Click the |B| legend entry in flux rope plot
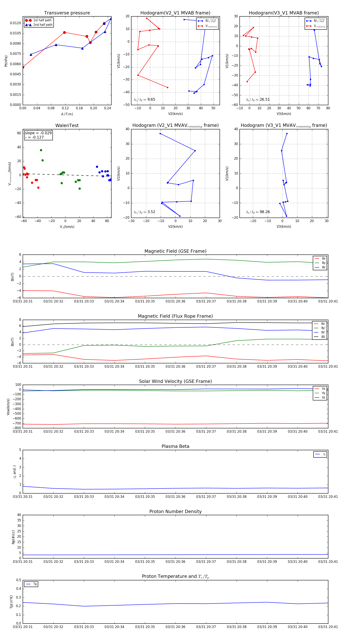 (320, 337)
